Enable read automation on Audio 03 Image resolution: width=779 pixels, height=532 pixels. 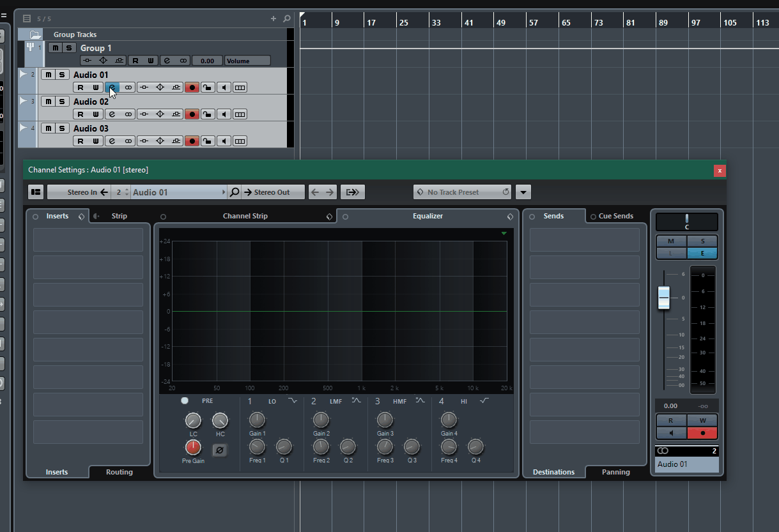pos(81,141)
